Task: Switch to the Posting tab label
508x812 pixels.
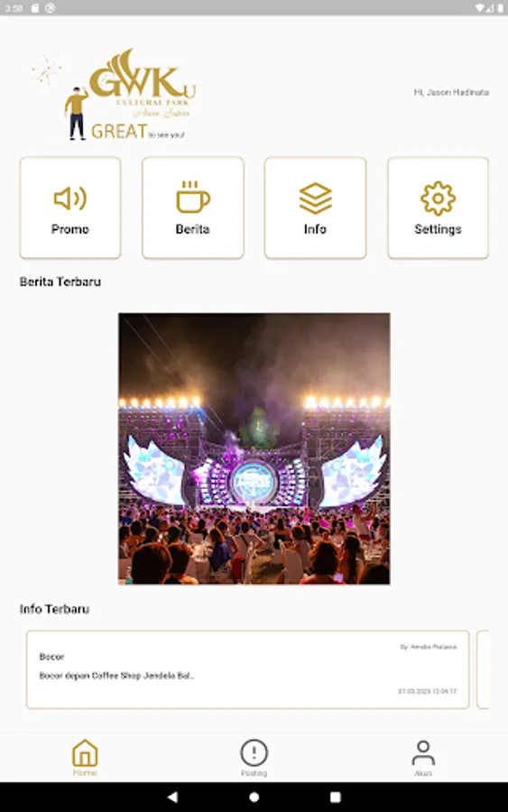Action: click(x=254, y=772)
